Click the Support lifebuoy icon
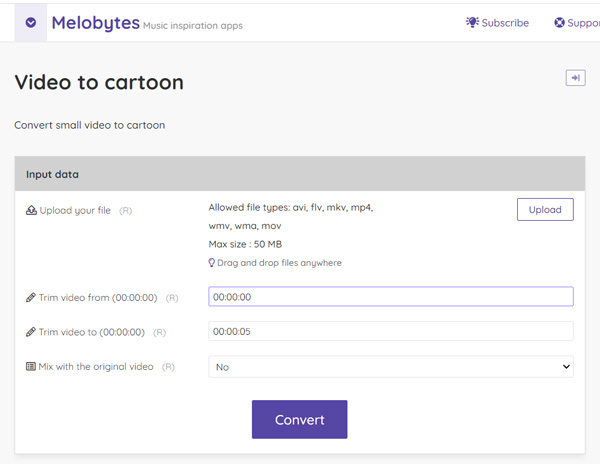600x464 pixels. [x=559, y=23]
